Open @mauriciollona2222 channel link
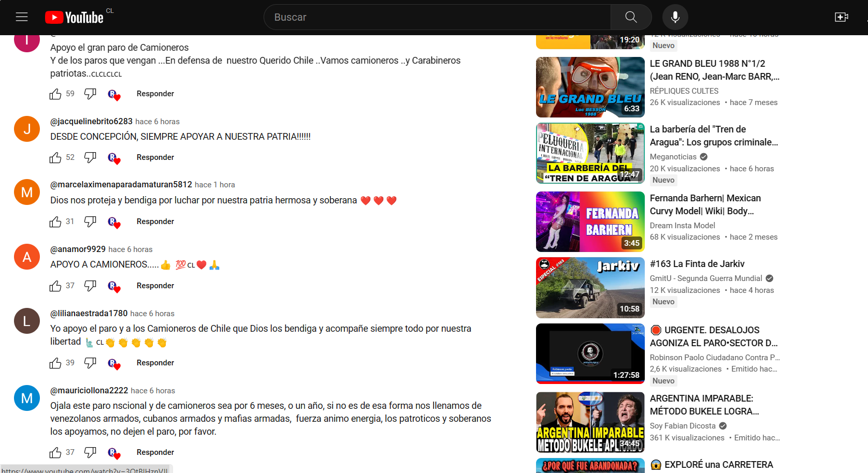This screenshot has height=473, width=868. click(89, 390)
